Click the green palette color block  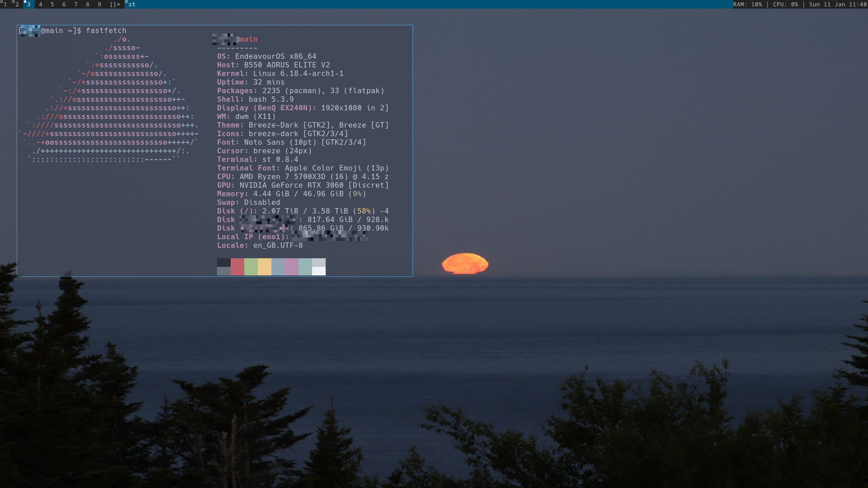(251, 267)
